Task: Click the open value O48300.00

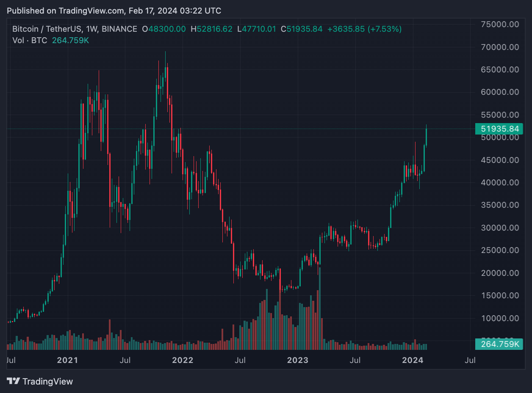Action: coord(163,29)
